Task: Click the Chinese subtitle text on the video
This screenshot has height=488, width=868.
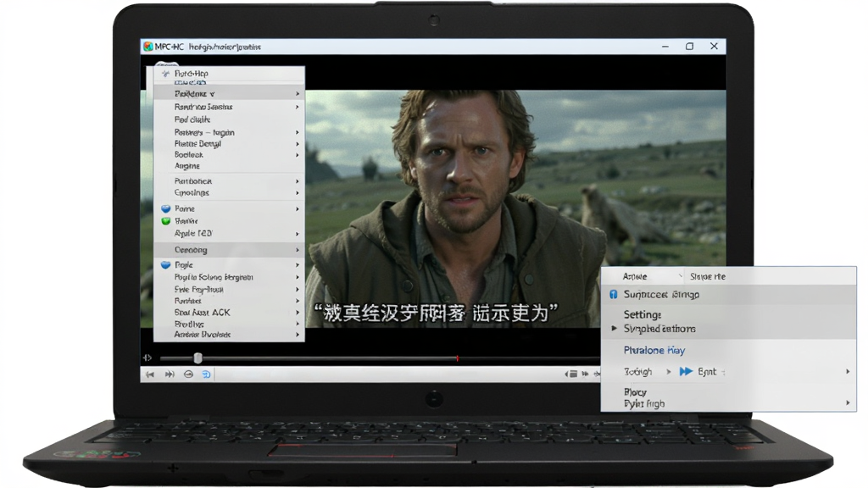Action: [435, 313]
